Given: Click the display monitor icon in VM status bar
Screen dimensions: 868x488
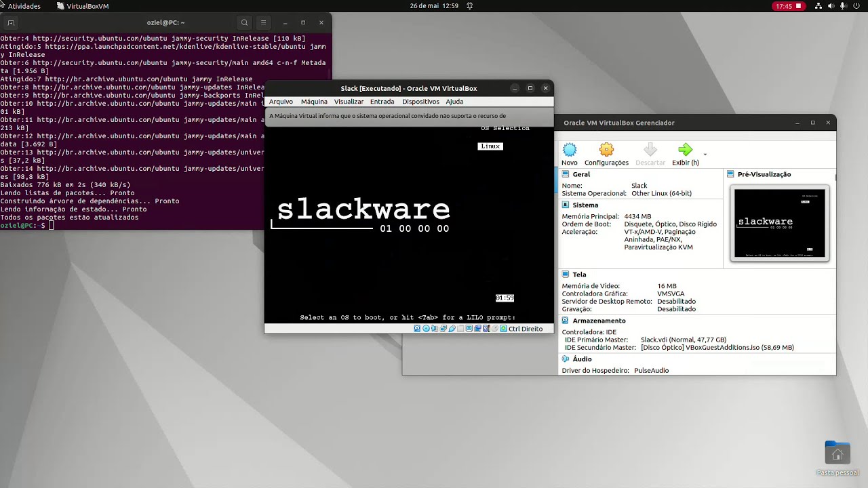Looking at the screenshot, I should coord(469,329).
